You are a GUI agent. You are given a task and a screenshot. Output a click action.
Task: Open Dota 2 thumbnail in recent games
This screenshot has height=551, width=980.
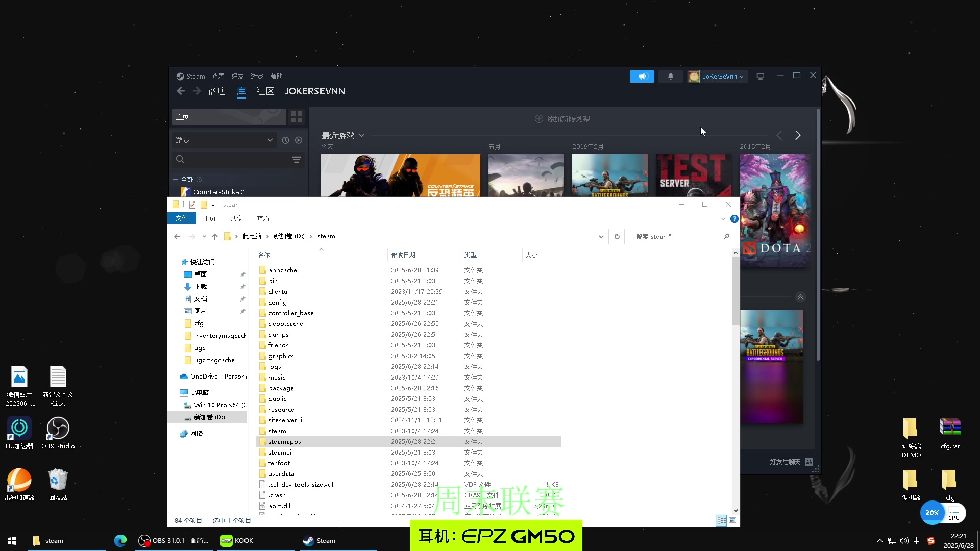(775, 210)
